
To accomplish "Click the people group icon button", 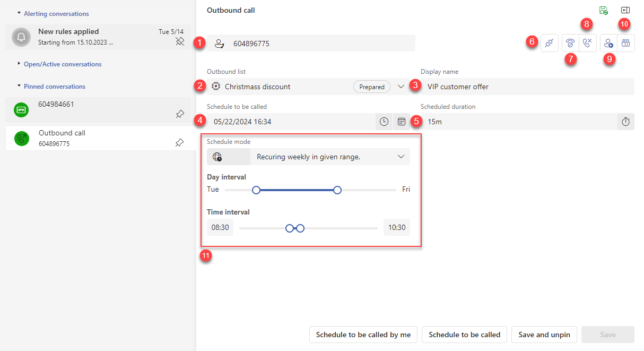I will [626, 44].
